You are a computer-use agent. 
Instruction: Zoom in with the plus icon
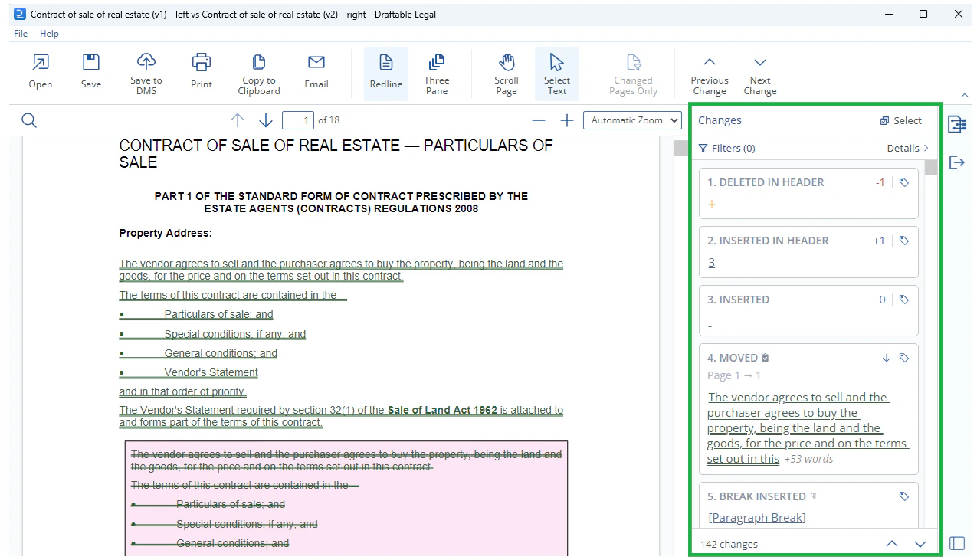point(567,120)
